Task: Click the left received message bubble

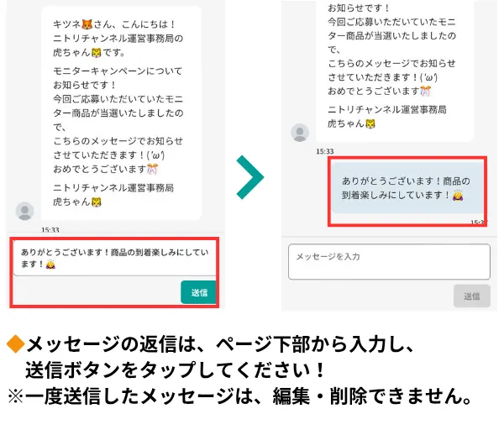Action: pyautogui.click(x=121, y=113)
